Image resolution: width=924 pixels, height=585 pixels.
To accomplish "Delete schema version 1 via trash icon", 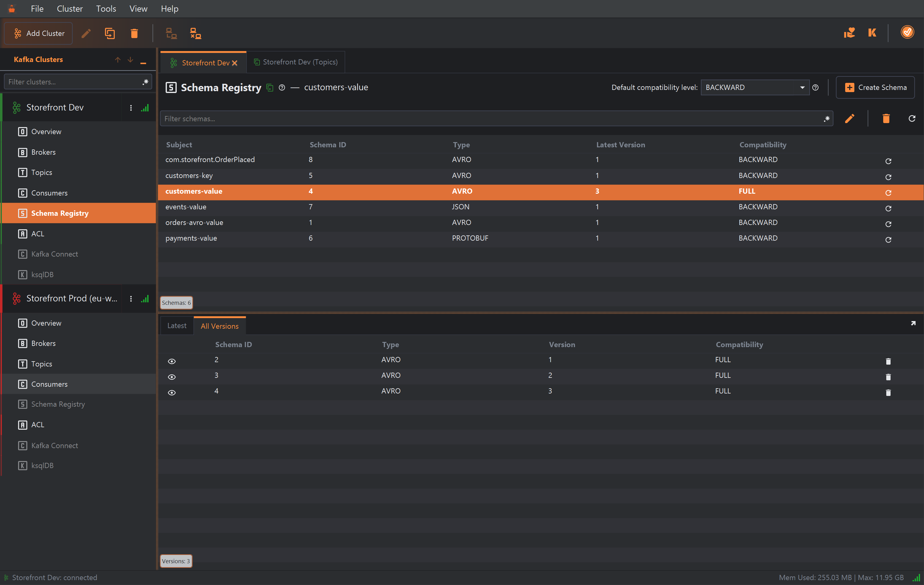I will [x=888, y=361].
